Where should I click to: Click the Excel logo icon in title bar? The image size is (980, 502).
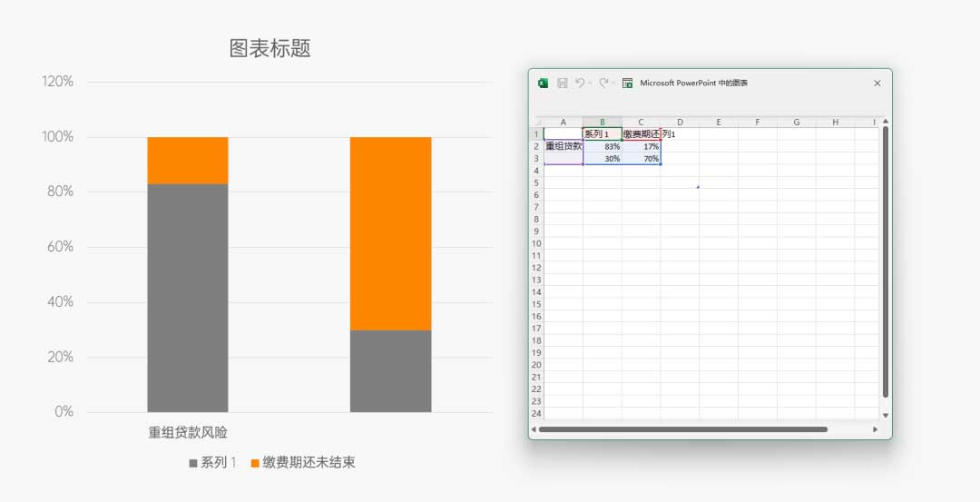[x=543, y=84]
